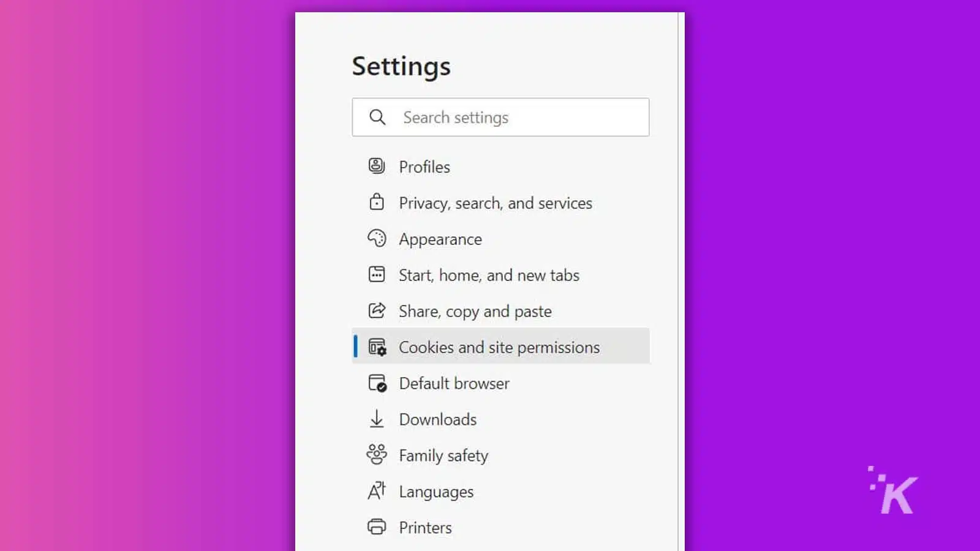
Task: Open Privacy, search, and services settings
Action: [495, 203]
